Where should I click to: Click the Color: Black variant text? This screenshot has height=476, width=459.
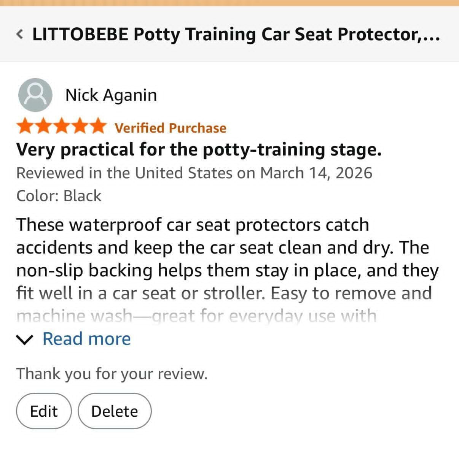(59, 196)
